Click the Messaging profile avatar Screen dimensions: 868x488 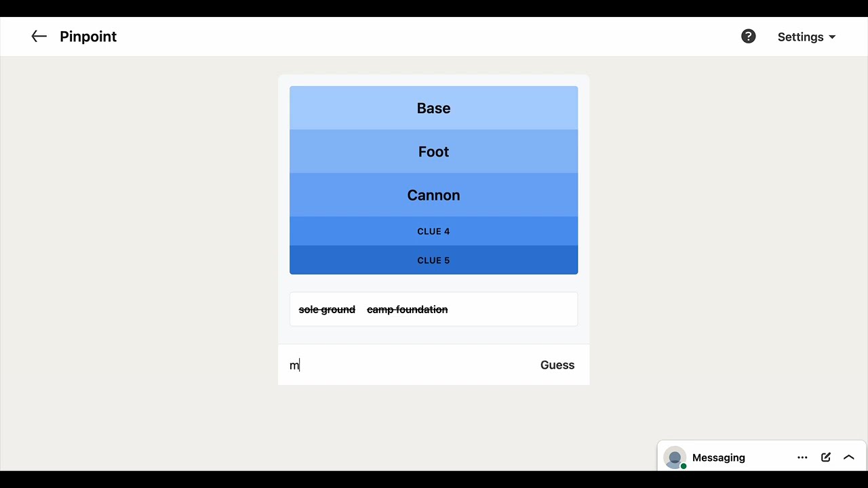675,457
